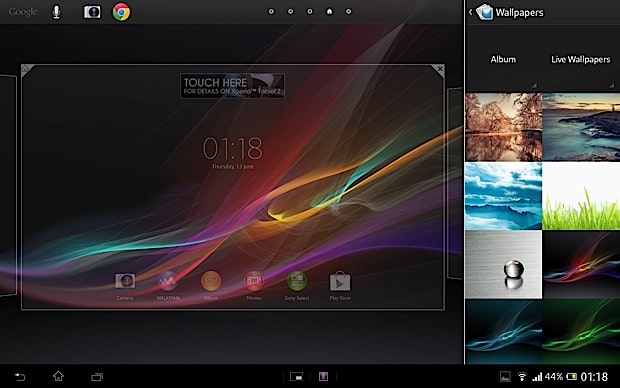Choose the green wave wallpaper

tap(581, 331)
